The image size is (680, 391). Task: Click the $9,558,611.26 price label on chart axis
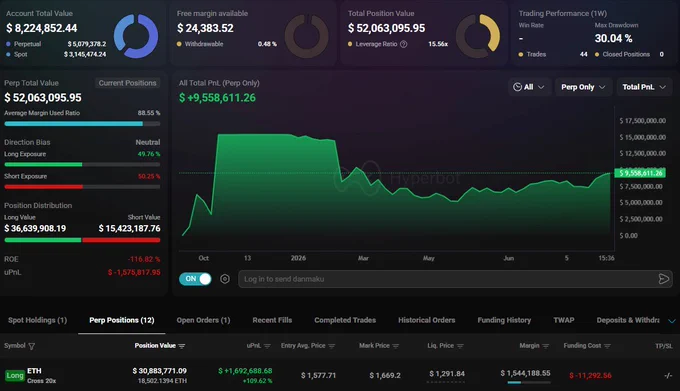(640, 173)
